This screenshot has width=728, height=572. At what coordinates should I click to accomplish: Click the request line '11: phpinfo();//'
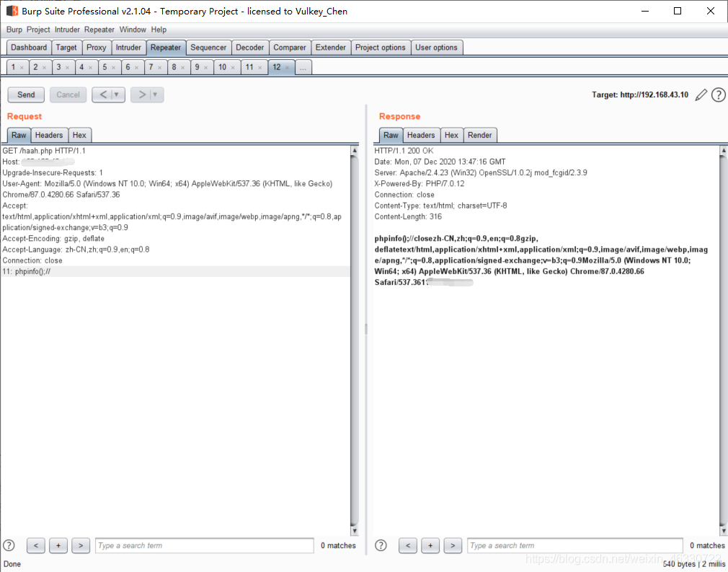point(27,271)
